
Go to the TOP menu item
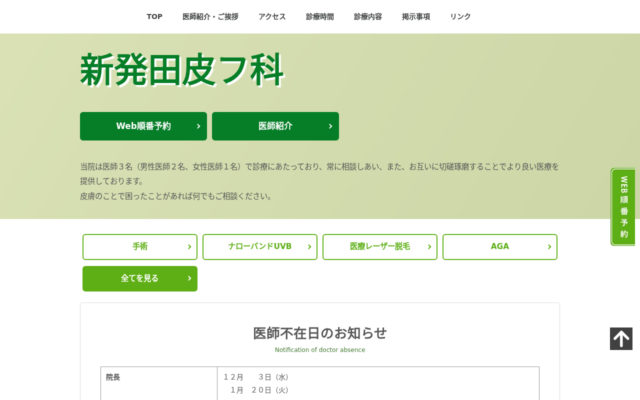pos(154,17)
